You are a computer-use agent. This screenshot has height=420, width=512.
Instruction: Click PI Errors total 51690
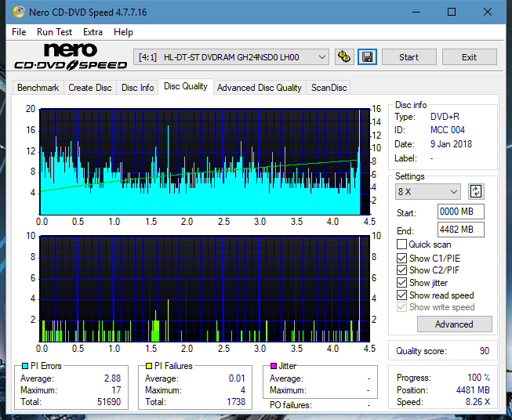tap(109, 401)
